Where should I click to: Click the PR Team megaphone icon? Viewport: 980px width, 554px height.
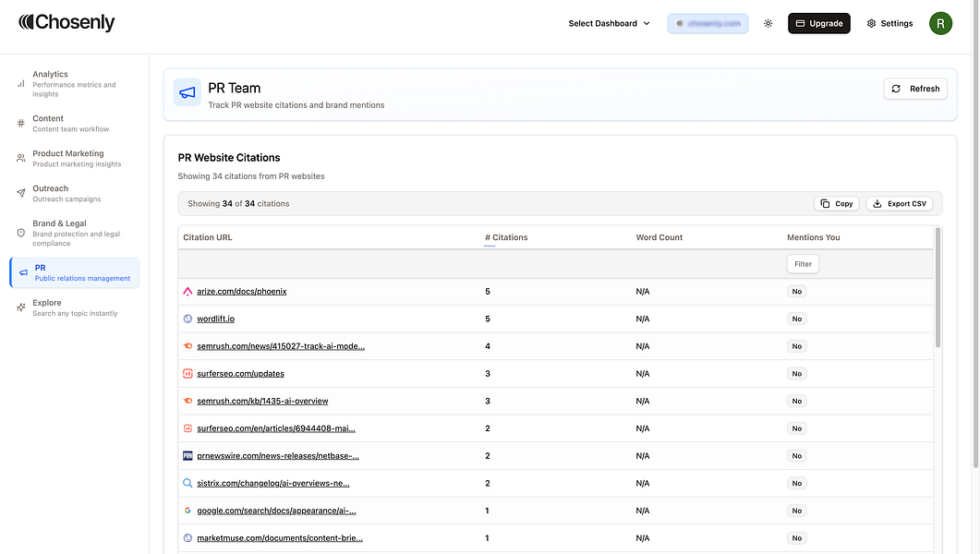point(188,92)
